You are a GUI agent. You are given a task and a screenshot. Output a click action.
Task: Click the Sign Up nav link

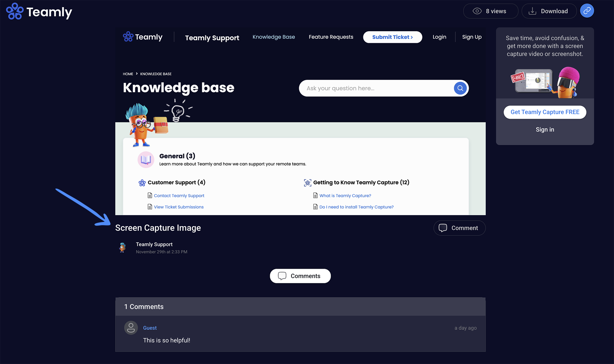[472, 37]
